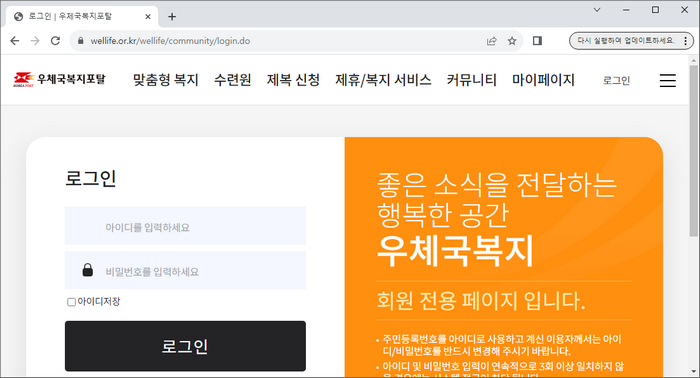Click the 우체국복지포탈 logo
700x378 pixels.
(x=59, y=79)
